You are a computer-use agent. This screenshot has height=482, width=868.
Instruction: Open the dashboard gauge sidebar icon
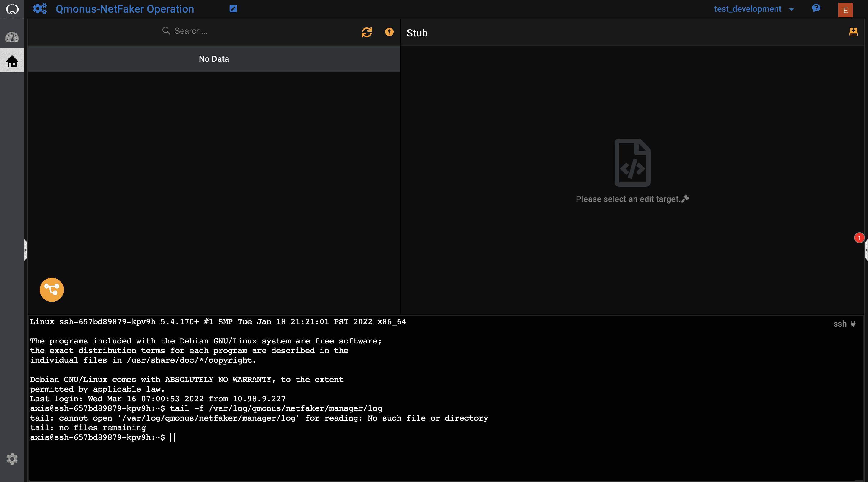click(12, 37)
